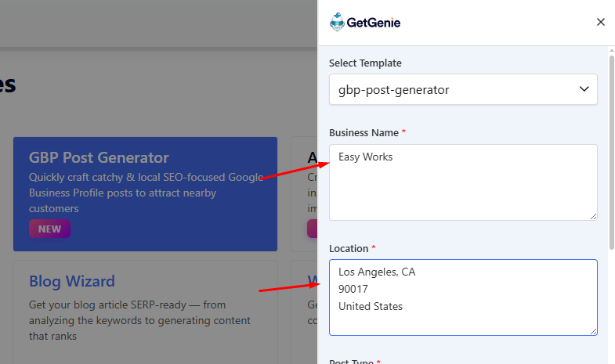Screen dimensions: 615x364
Task: Click the GBP Post Generator description text
Action: click(x=145, y=193)
